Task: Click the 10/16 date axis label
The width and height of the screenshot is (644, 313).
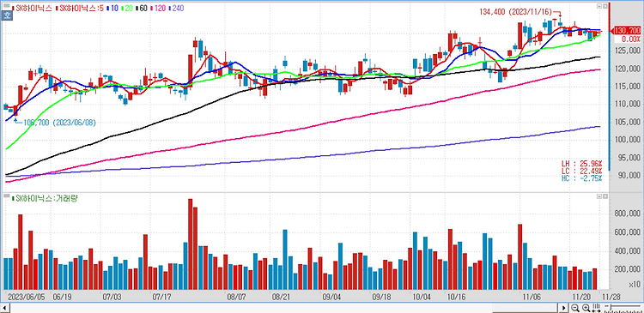Action: (456, 296)
